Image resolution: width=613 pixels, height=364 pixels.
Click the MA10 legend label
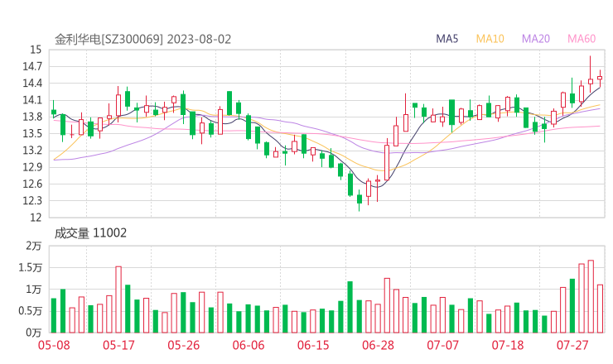490,39
